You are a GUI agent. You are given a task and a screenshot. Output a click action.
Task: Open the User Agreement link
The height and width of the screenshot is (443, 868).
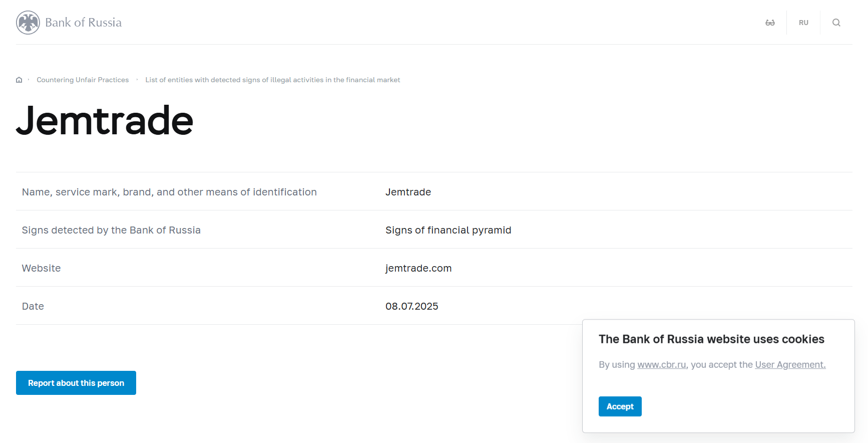click(790, 365)
